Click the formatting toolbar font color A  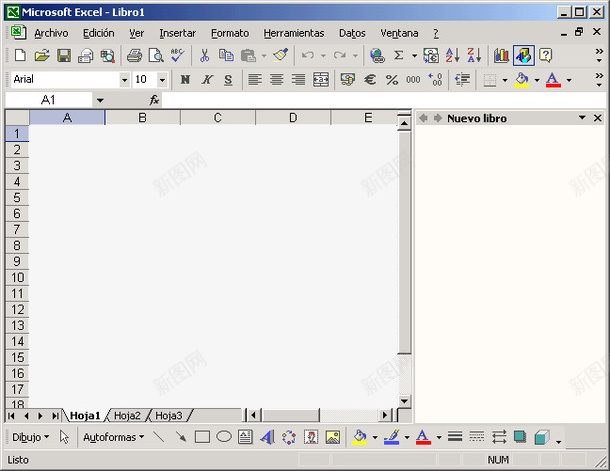point(553,80)
